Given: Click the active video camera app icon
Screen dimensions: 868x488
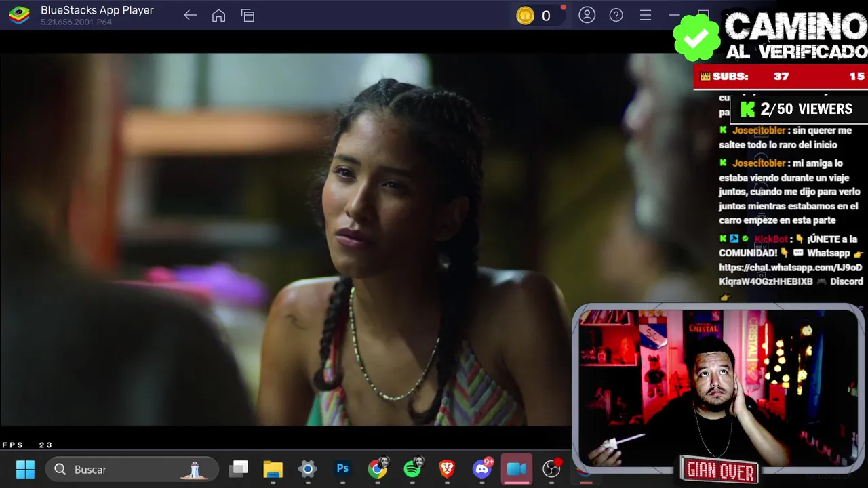Looking at the screenshot, I should (x=517, y=469).
